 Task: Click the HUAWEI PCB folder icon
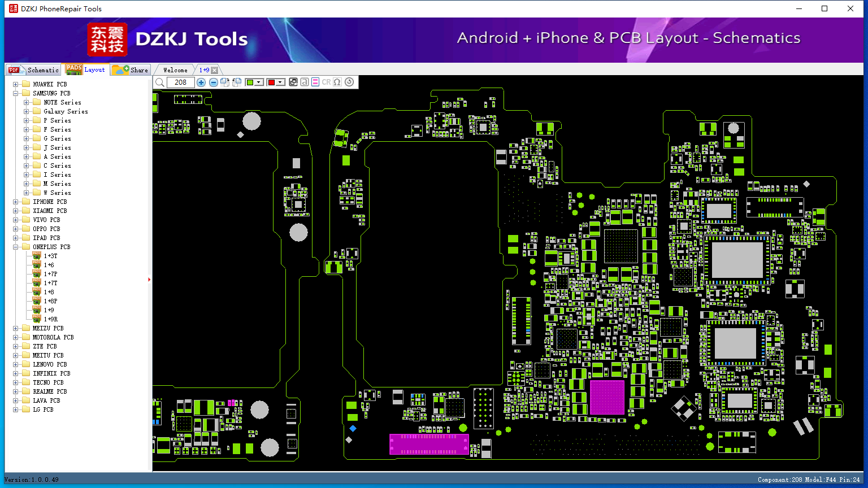click(x=26, y=84)
